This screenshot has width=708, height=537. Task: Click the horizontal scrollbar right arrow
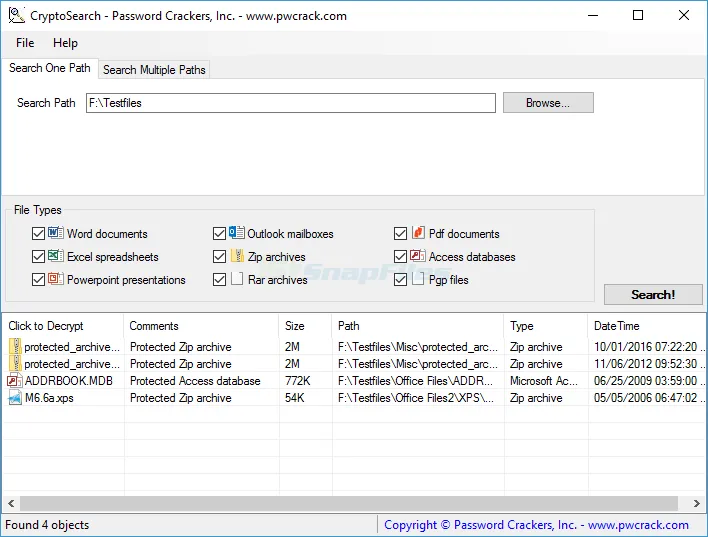tap(697, 503)
